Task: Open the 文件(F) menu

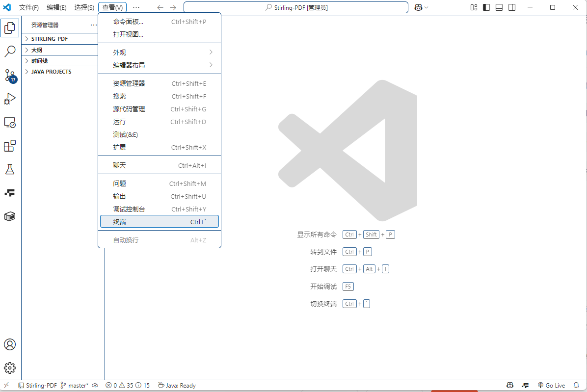Action: (29, 7)
